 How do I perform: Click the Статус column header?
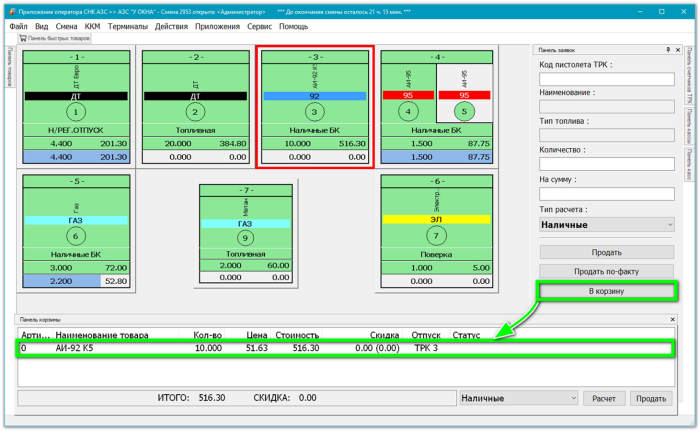466,335
